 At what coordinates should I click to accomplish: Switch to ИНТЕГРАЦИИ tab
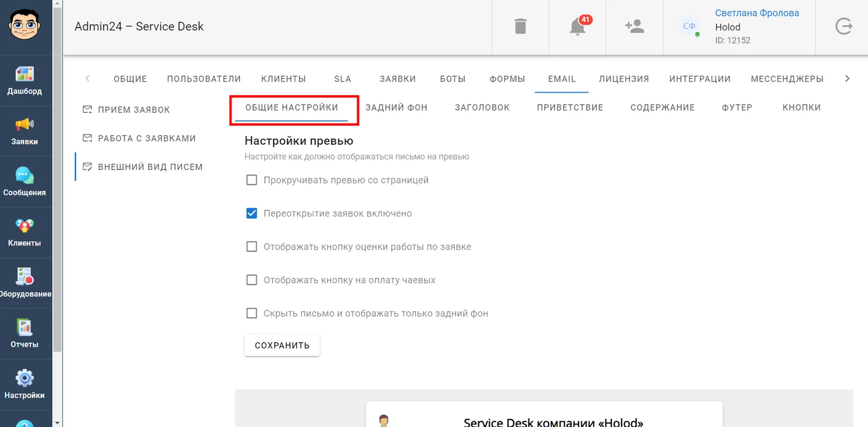click(x=700, y=79)
